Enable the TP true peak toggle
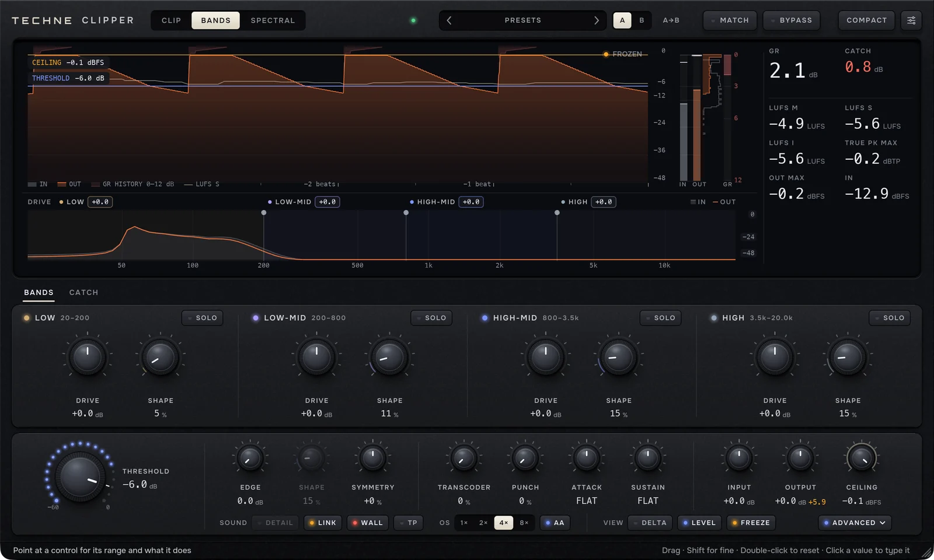The image size is (934, 560). 408,523
